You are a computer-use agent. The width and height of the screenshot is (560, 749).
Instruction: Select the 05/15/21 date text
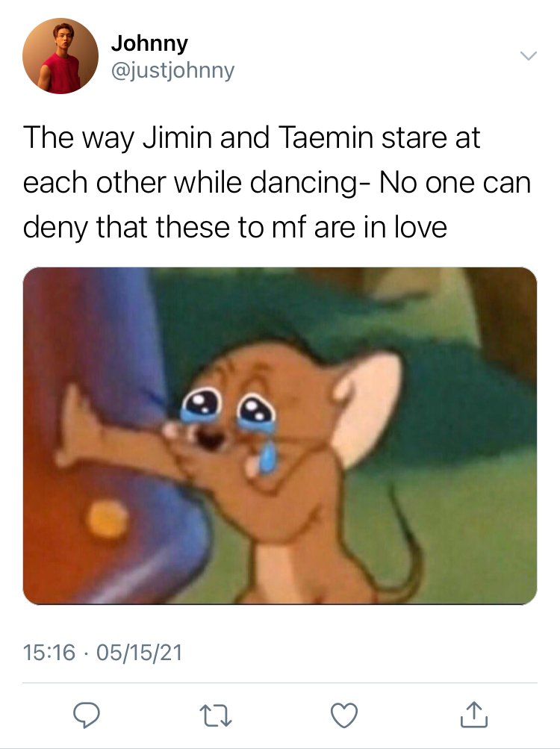[140, 653]
